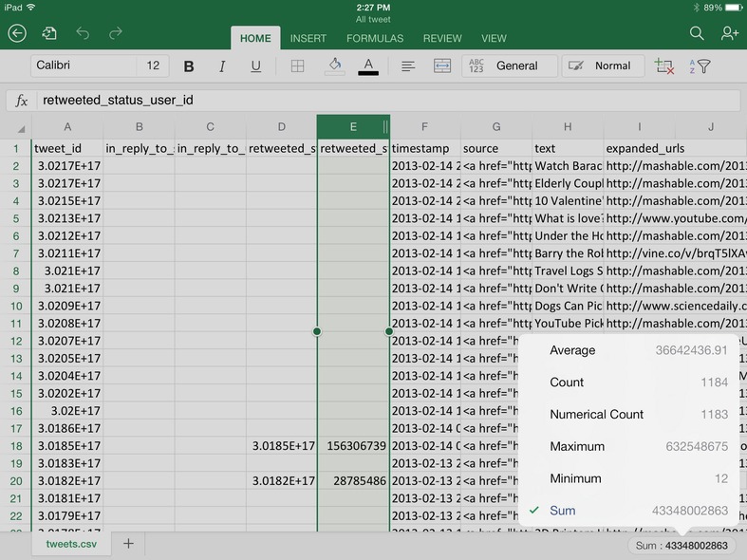Screen dimensions: 747x560
Task: Open the font color picker
Action: pos(368,66)
